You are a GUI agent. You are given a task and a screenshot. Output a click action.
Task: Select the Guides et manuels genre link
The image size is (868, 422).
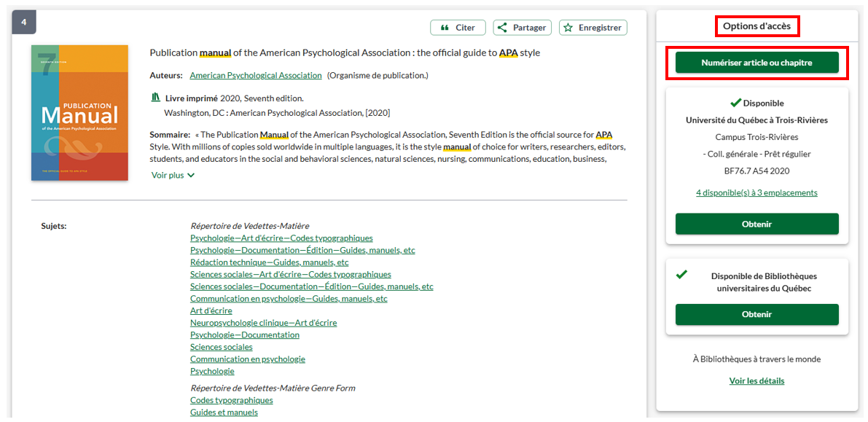[224, 413]
